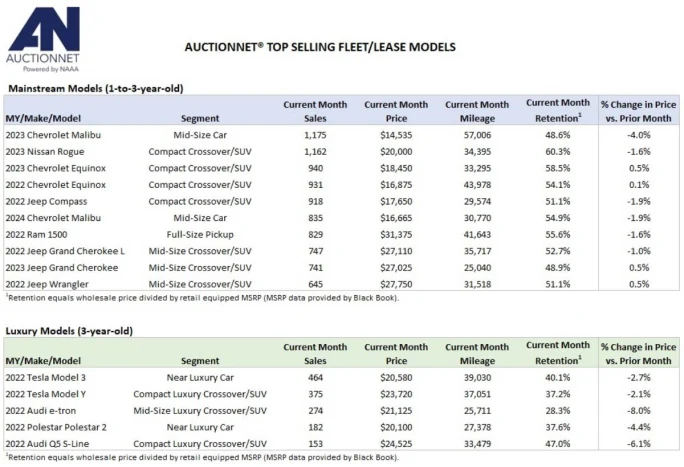This screenshot has height=467, width=684.
Task: Click the Ram 1500 retention '55.6%'
Action: click(x=557, y=235)
